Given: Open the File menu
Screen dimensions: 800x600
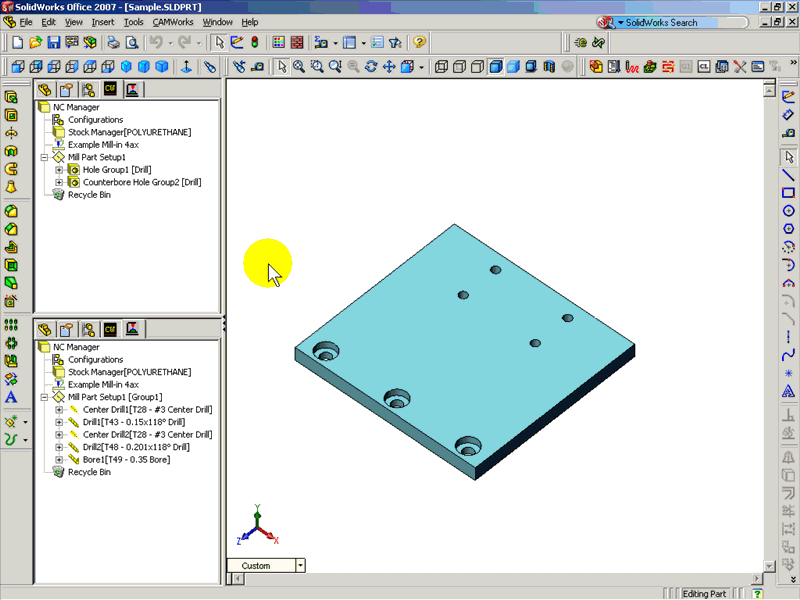Looking at the screenshot, I should click(26, 22).
